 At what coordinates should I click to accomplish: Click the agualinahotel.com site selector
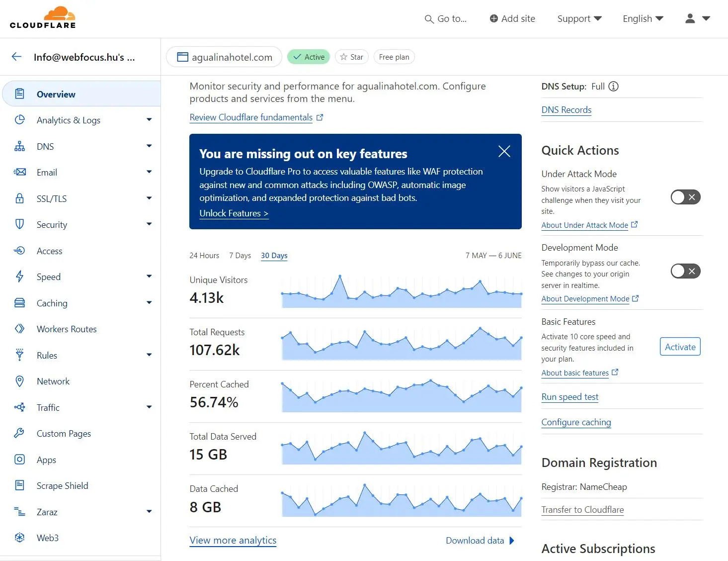point(224,57)
